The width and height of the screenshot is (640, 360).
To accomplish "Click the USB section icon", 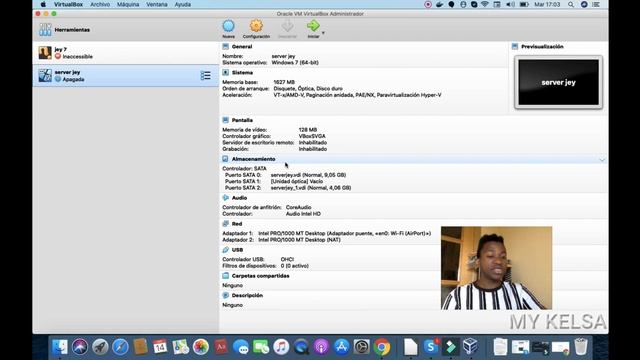I will [225, 250].
